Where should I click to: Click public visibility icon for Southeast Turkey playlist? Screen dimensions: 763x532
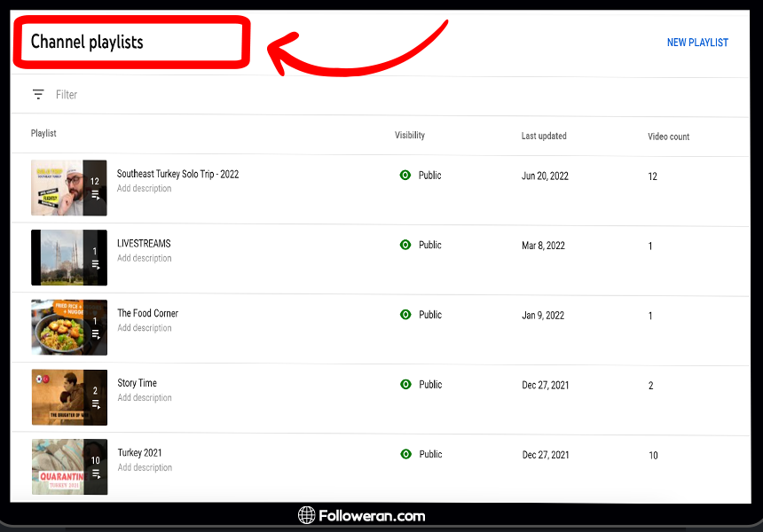405,176
